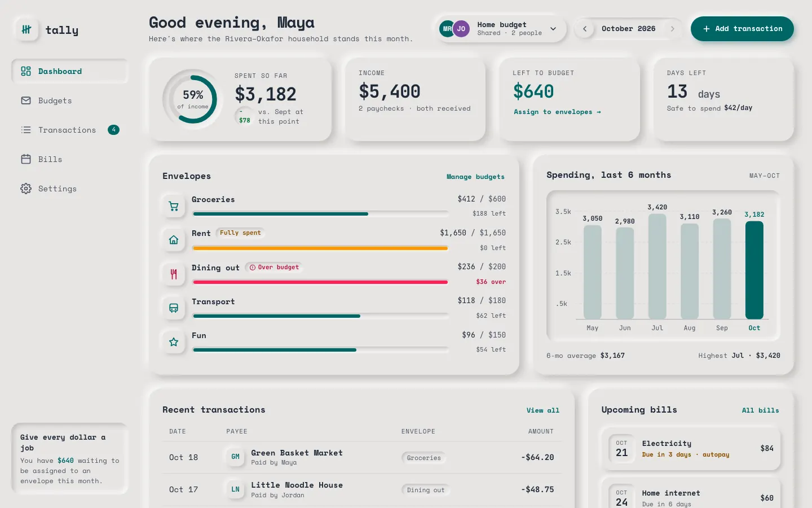
Task: Click the Give every dollar a job card
Action: pos(70,458)
